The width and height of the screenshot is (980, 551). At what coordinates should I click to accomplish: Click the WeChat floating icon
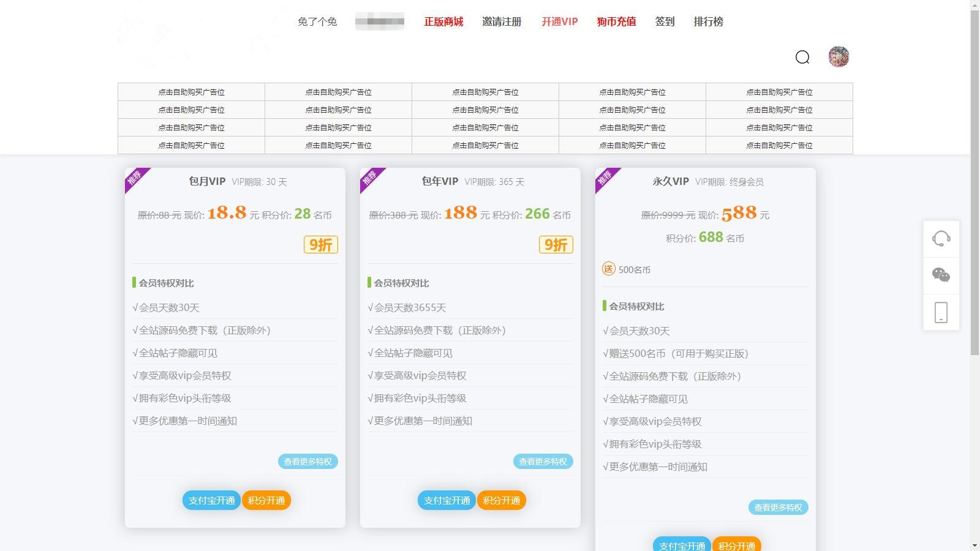pyautogui.click(x=941, y=275)
